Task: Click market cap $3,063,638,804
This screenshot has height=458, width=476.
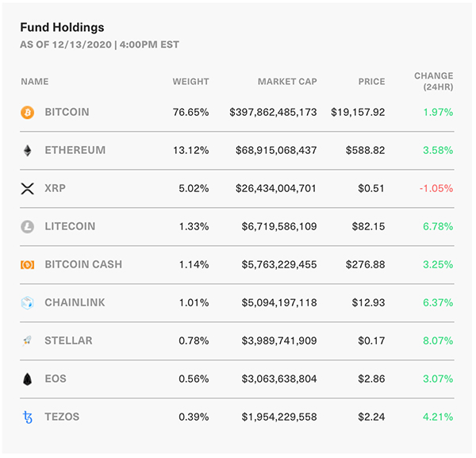Action: 279,379
